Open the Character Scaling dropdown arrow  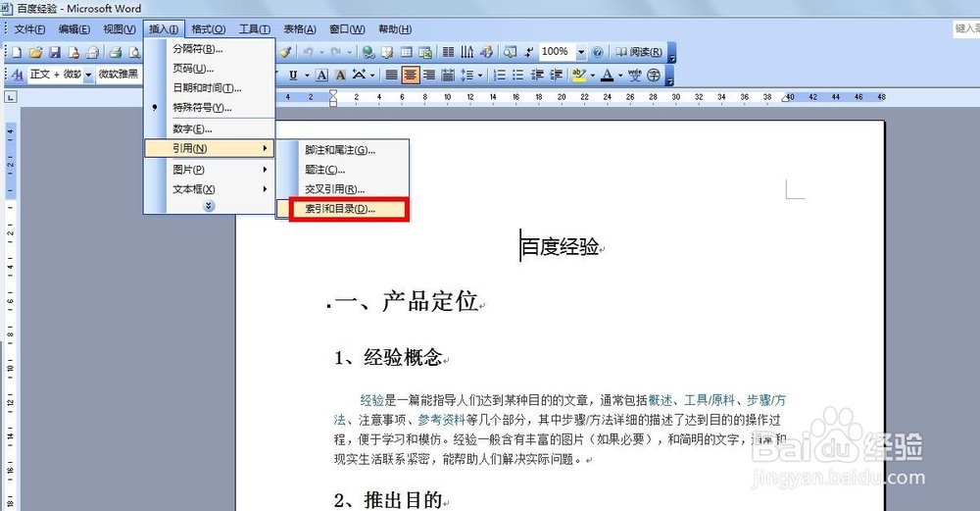click(372, 76)
